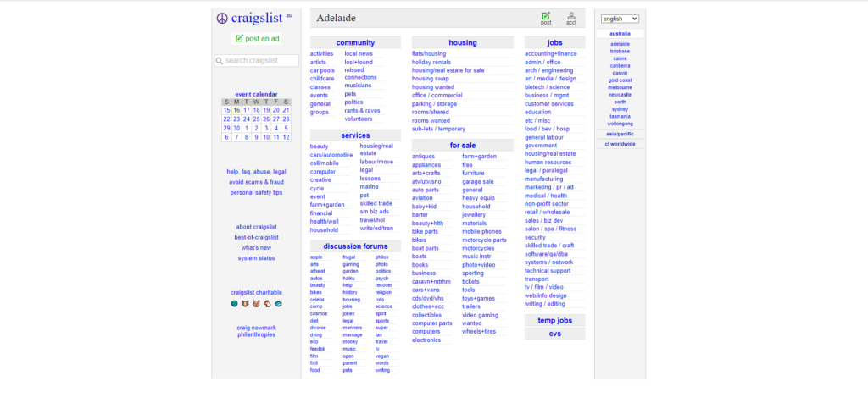Open the 'jobs' section header

click(x=554, y=42)
